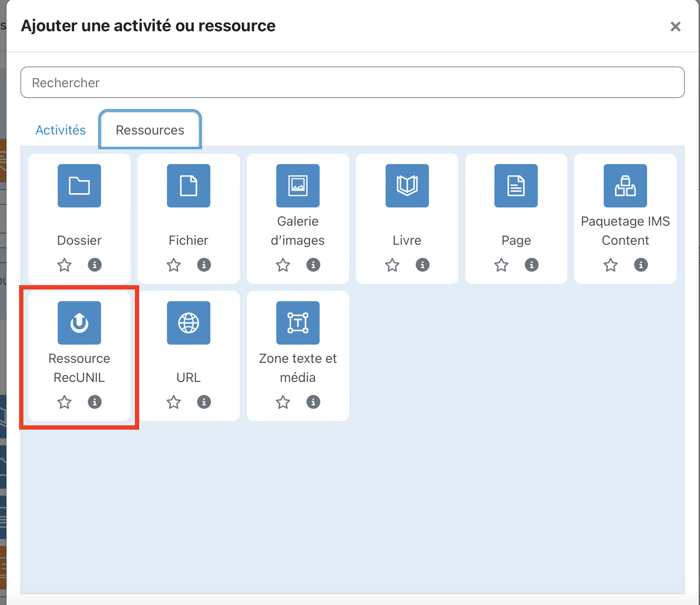700x605 pixels.
Task: Add a URL globe resource
Action: tap(189, 323)
